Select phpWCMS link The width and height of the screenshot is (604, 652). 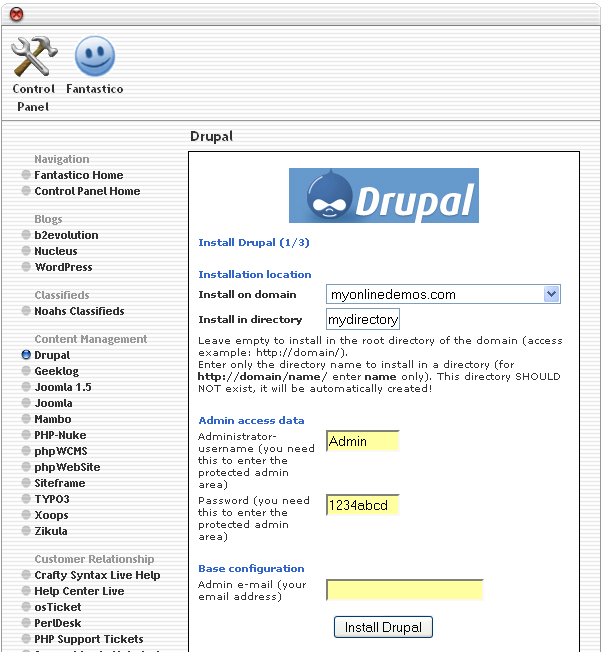(61, 451)
